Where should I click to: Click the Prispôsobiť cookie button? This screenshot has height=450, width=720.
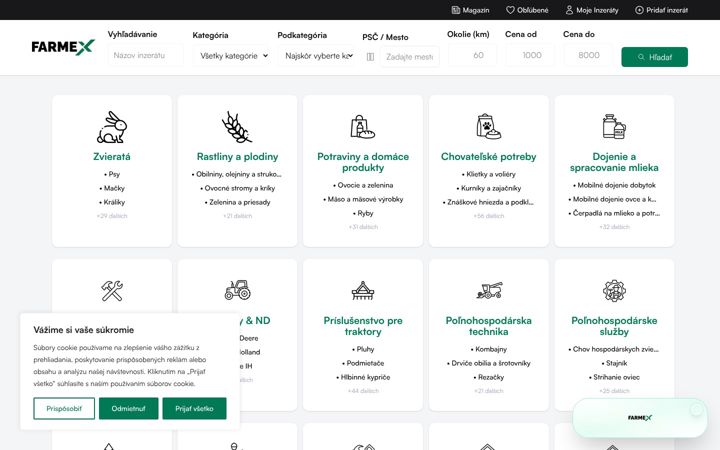(64, 408)
